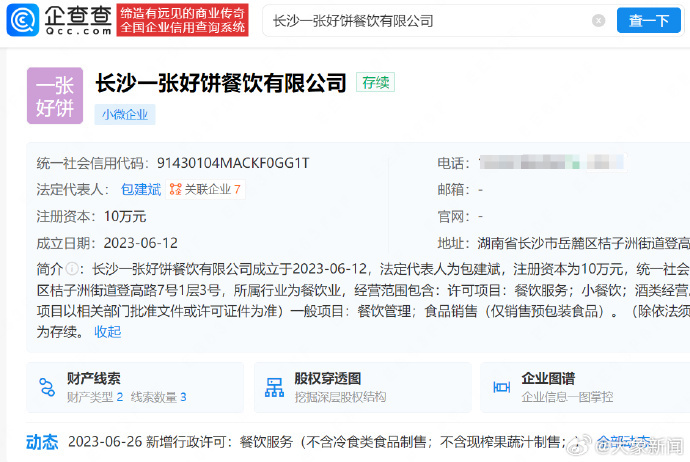Screen dimensions: 690x462
Task: Open the 股权穿透图 card title
Action: 328,378
